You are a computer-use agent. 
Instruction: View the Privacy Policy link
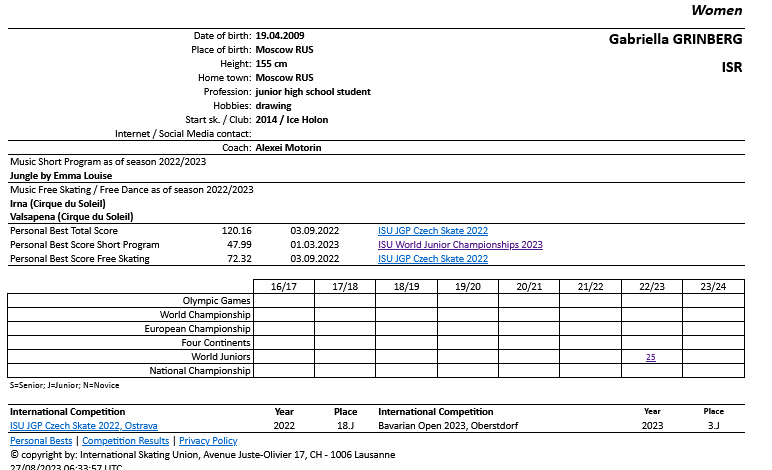[x=208, y=440]
